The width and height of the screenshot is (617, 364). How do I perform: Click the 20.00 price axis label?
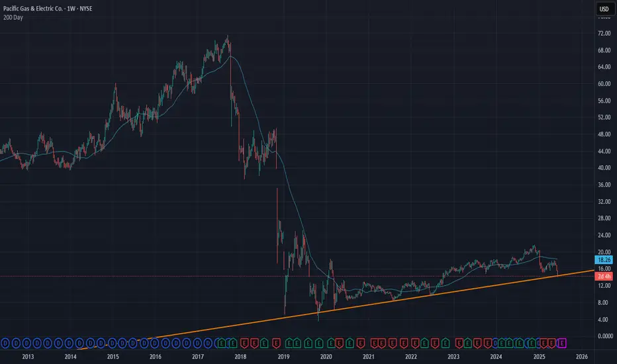point(604,252)
